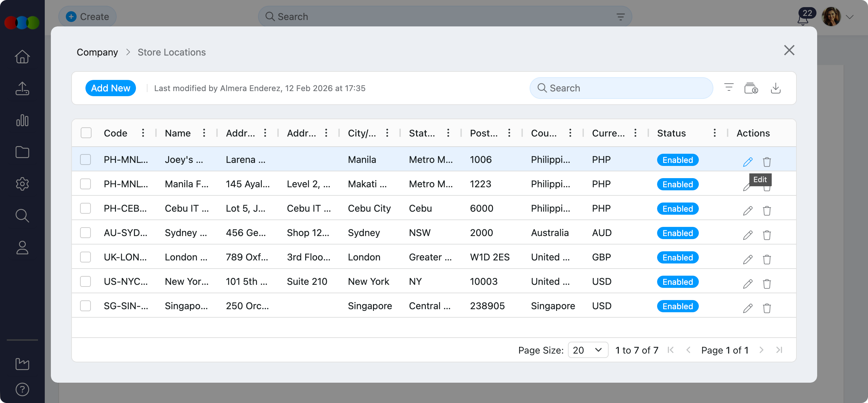
Task: Click trash icon for Singapore row
Action: (767, 308)
